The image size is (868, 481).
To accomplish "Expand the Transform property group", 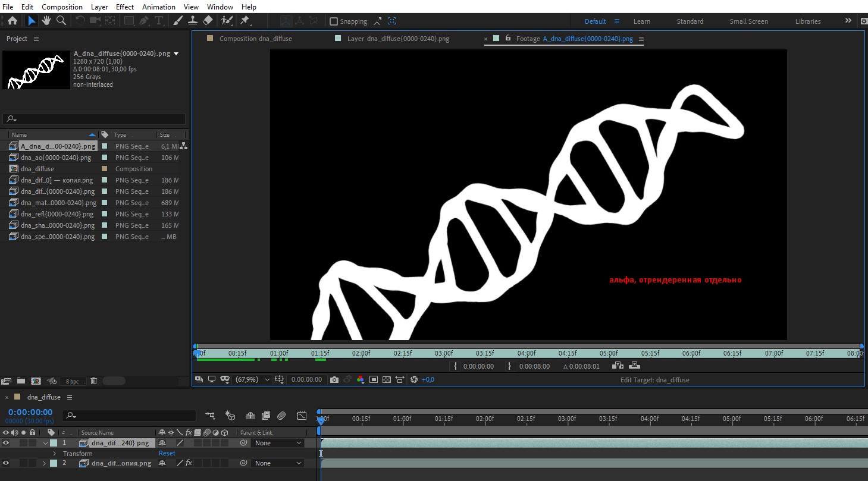I will click(54, 454).
